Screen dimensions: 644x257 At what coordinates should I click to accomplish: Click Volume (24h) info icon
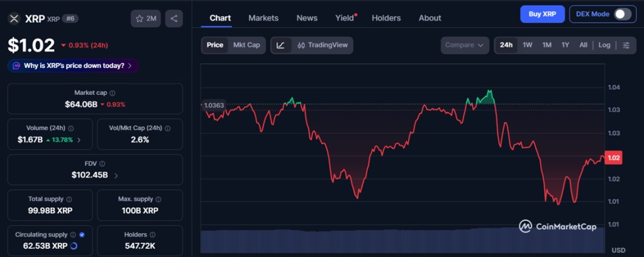click(71, 128)
